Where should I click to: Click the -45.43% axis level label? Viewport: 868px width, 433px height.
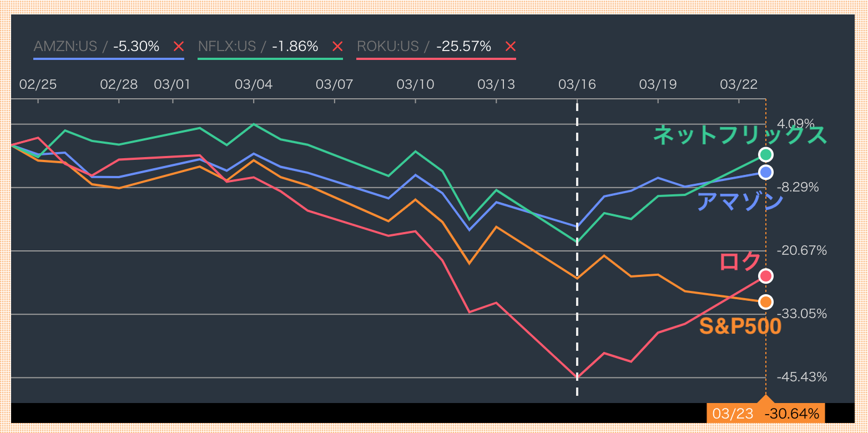[801, 377]
